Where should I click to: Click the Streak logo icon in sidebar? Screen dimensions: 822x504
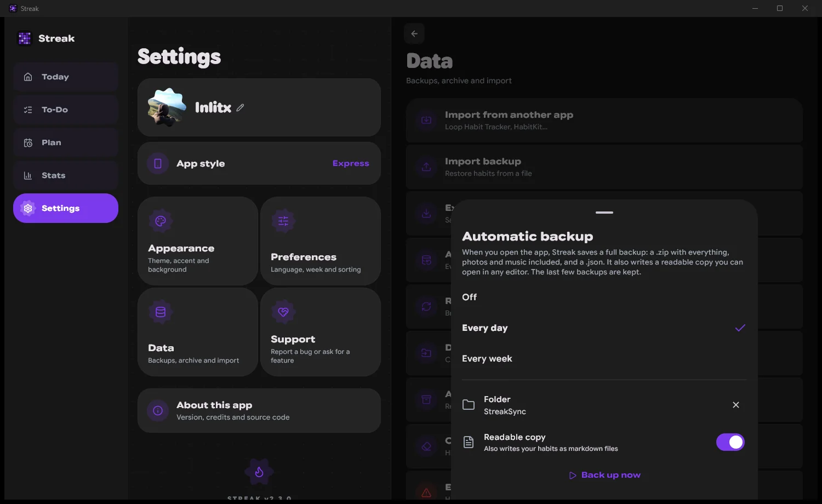pos(25,38)
